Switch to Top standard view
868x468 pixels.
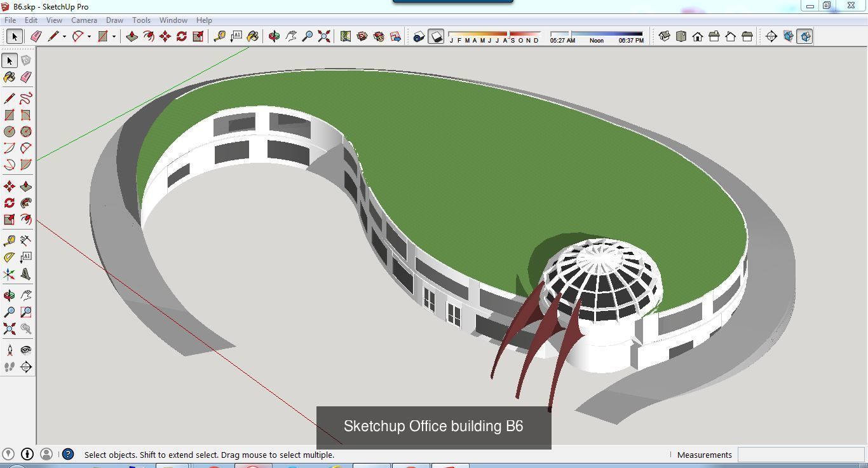click(x=681, y=36)
